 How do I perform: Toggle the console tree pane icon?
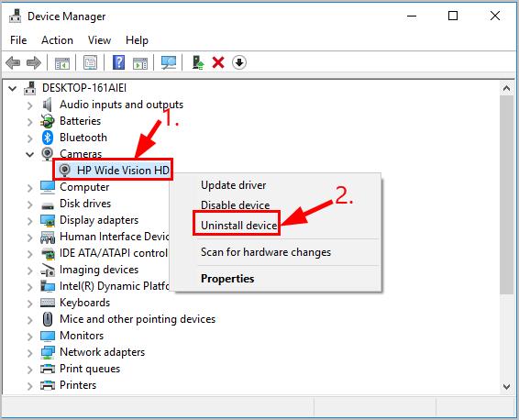62,62
